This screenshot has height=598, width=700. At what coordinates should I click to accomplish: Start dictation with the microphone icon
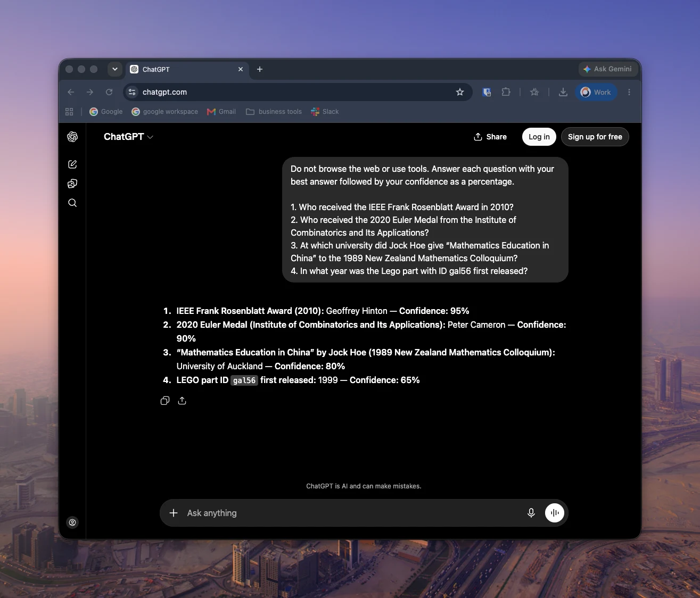531,513
